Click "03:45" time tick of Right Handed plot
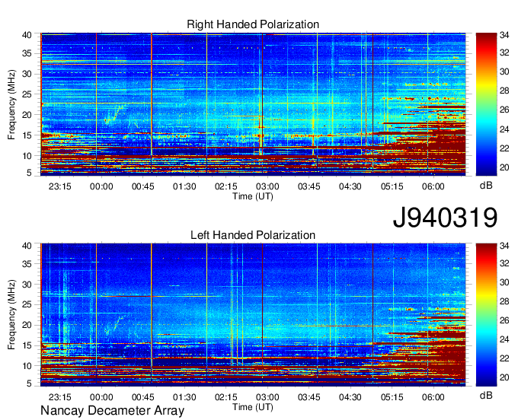 (x=309, y=186)
